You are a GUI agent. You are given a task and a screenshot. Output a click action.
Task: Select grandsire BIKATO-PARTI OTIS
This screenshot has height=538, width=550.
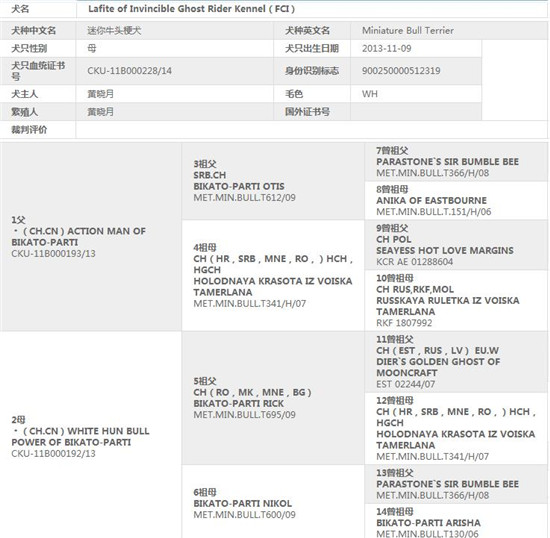239,186
